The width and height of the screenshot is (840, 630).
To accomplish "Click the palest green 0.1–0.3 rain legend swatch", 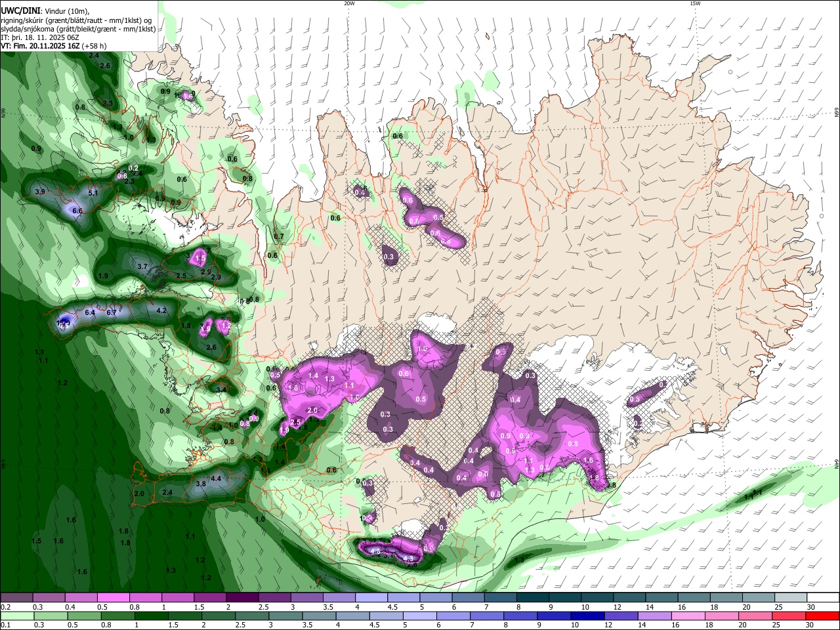I will click(x=16, y=616).
